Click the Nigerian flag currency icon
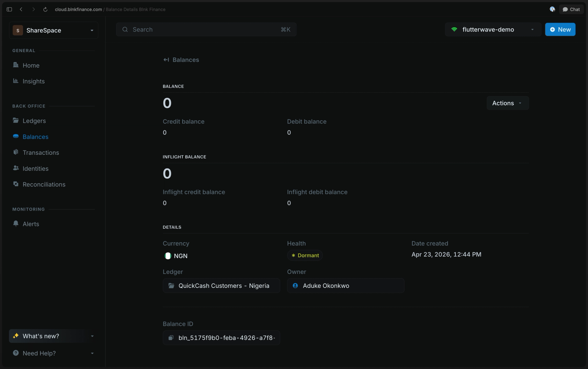The image size is (588, 369). coord(168,256)
